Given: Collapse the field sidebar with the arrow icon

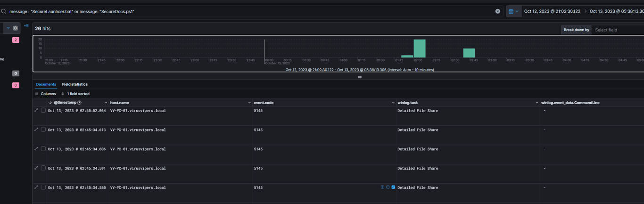Looking at the screenshot, I should click(26, 26).
